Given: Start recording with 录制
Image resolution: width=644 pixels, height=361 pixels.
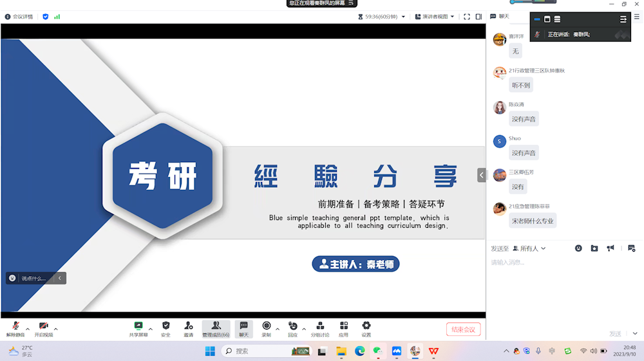Looking at the screenshot, I should pos(267,329).
